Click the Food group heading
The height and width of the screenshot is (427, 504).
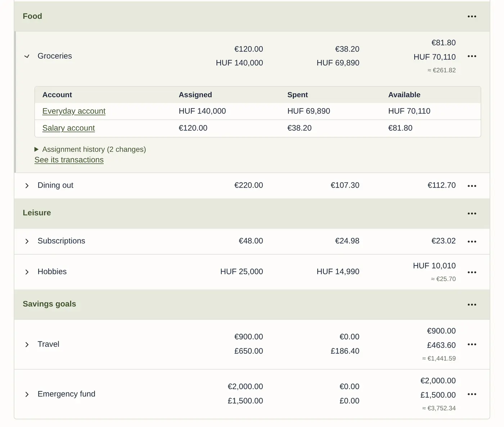pos(32,16)
